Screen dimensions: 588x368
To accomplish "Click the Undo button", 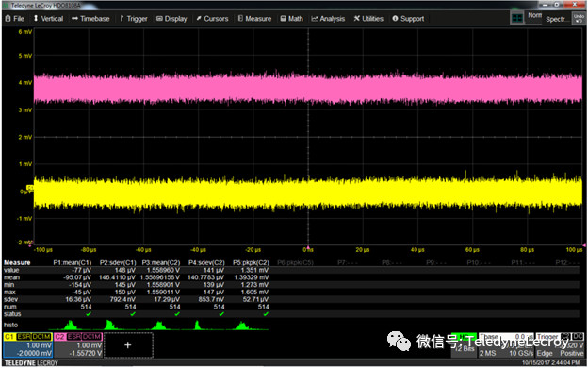I will click(579, 19).
